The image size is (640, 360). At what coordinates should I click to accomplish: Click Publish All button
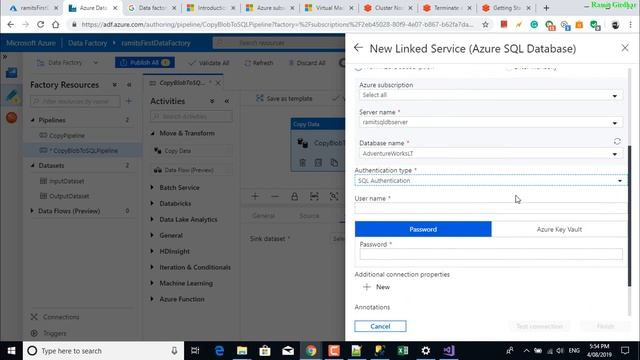(x=145, y=62)
